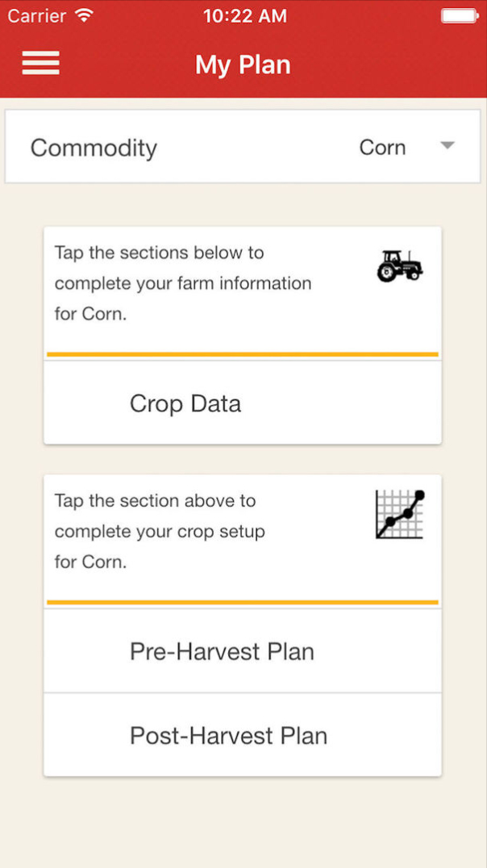The image size is (487, 868).
Task: Click the Wi-Fi signal icon in status bar
Action: pos(83,16)
